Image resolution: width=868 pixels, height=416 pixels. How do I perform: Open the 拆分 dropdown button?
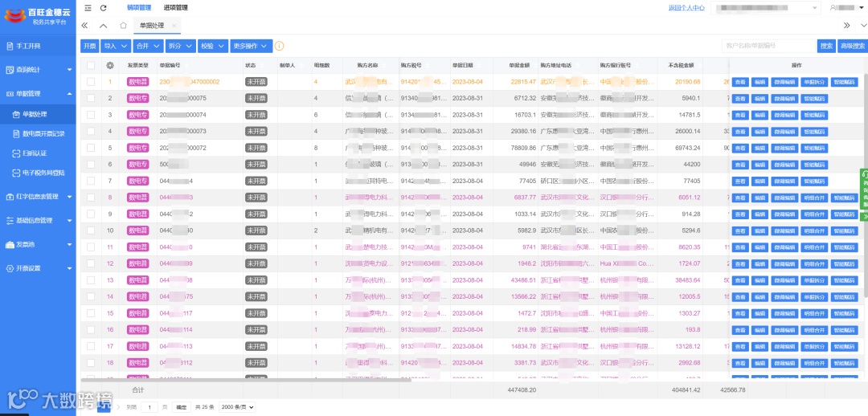pyautogui.click(x=181, y=46)
